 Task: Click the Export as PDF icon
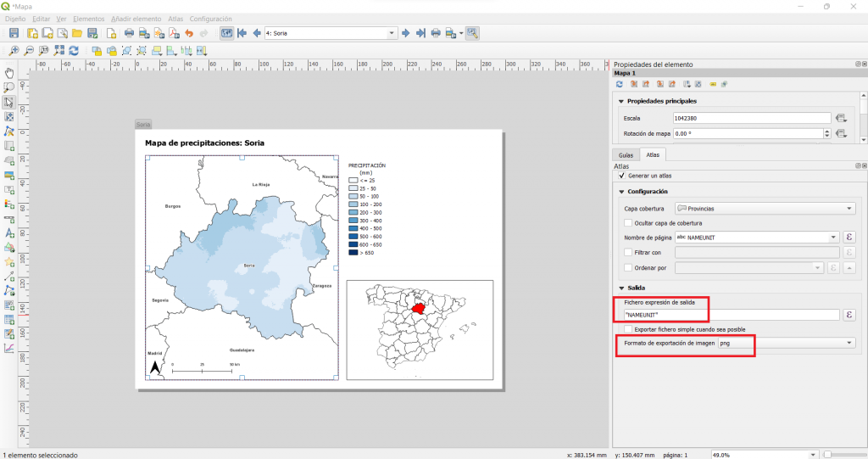pyautogui.click(x=174, y=33)
